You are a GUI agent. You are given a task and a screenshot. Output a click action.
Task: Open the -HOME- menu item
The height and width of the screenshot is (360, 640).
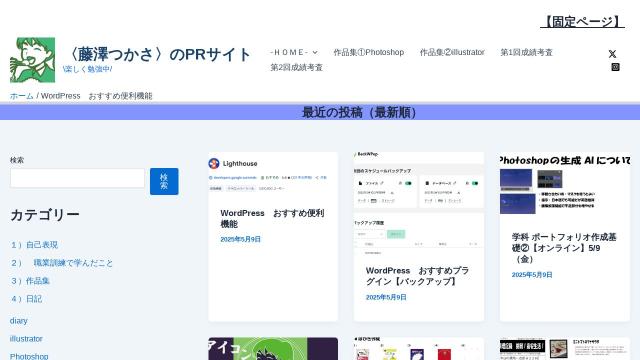(289, 52)
